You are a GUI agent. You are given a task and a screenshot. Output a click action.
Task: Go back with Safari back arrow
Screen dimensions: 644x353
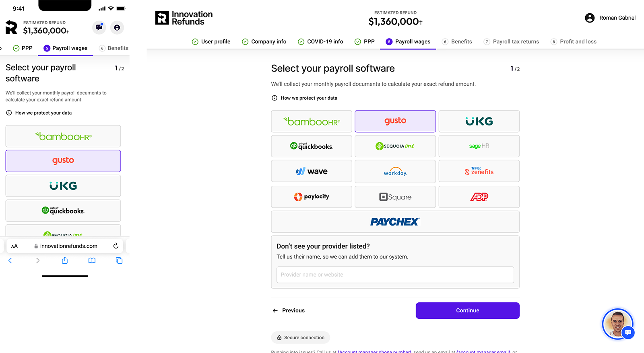point(10,261)
